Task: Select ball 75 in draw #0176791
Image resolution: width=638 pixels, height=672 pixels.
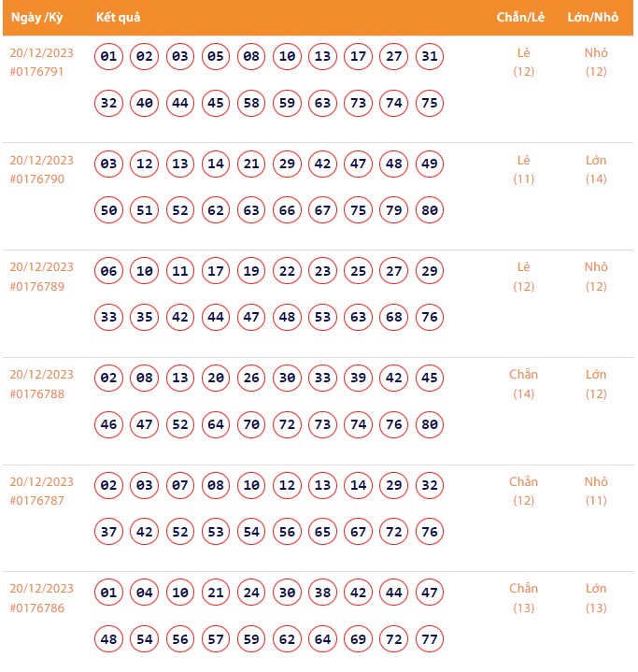Action: click(430, 103)
